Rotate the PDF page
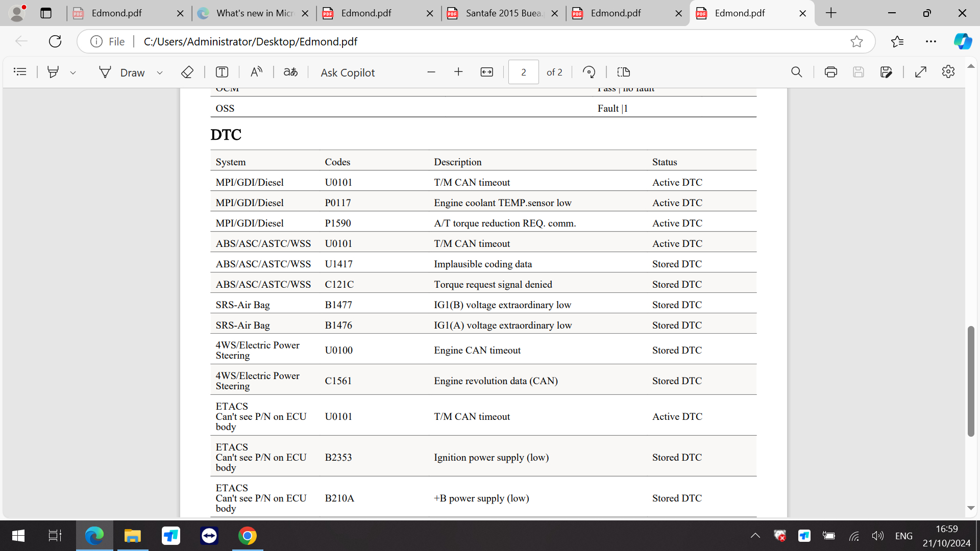This screenshot has width=980, height=551. [x=589, y=72]
